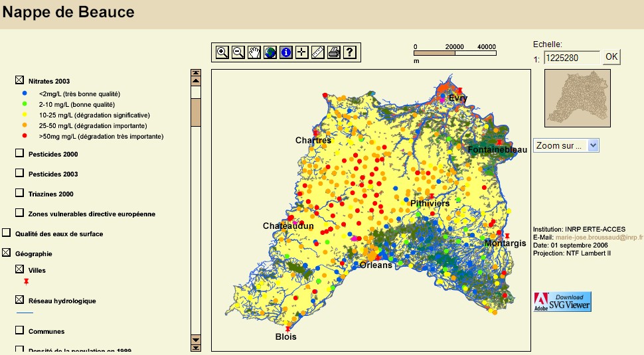Enable the Pesticides 2000 layer

click(x=20, y=154)
